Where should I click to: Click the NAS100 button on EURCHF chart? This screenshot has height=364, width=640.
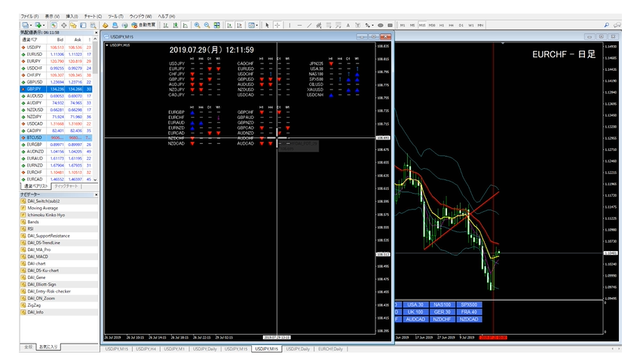click(442, 304)
